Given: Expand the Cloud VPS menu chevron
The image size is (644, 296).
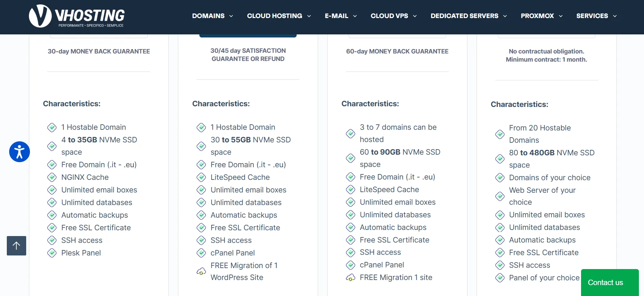Looking at the screenshot, I should pyautogui.click(x=415, y=16).
